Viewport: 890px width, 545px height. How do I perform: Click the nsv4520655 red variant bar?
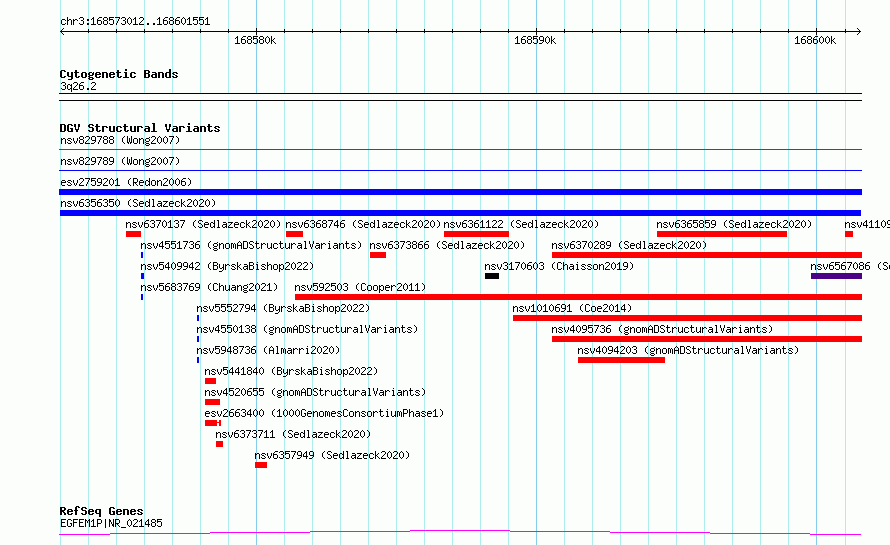coord(212,402)
